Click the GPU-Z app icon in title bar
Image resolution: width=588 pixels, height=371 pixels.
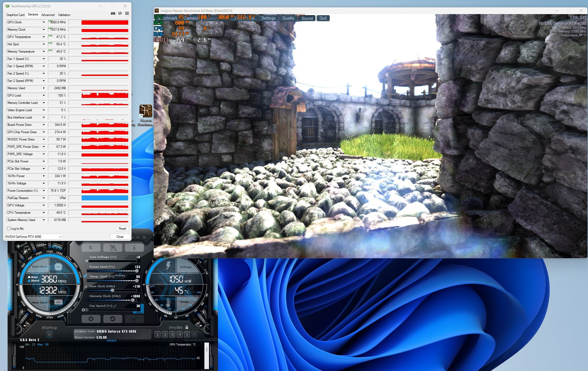tap(7, 6)
